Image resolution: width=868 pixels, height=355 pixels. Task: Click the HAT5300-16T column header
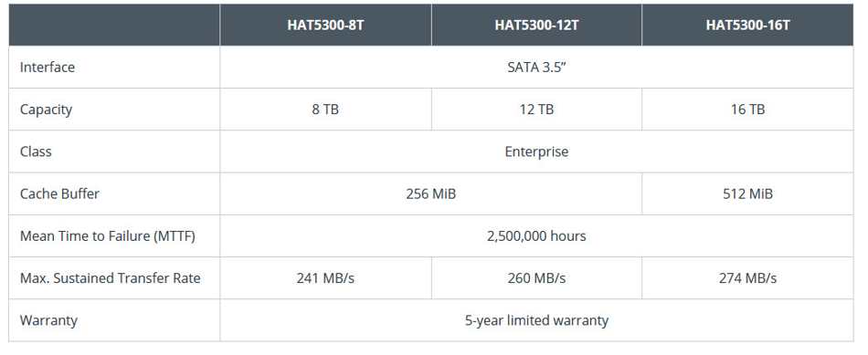coord(747,26)
